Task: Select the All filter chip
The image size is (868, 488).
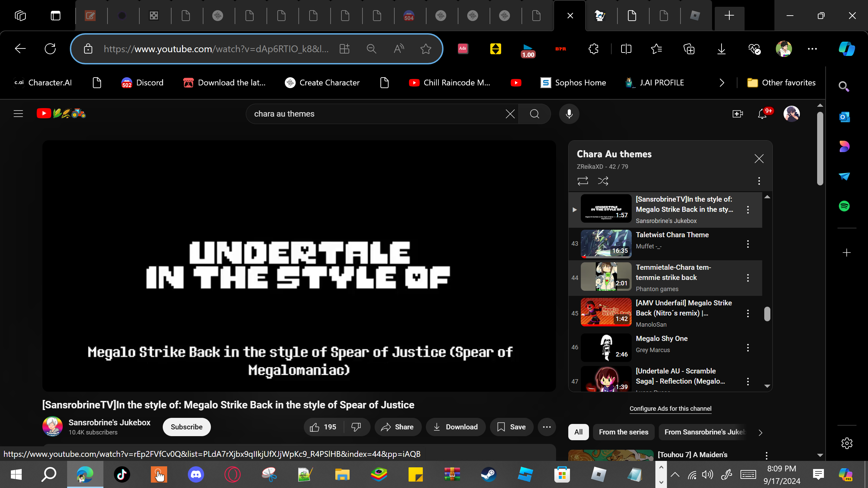Action: [578, 432]
